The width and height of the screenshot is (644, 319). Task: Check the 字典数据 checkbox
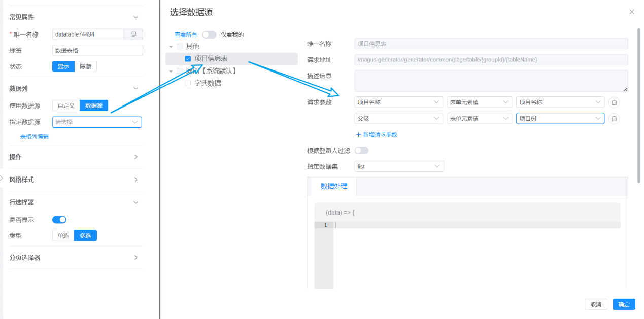coord(188,83)
